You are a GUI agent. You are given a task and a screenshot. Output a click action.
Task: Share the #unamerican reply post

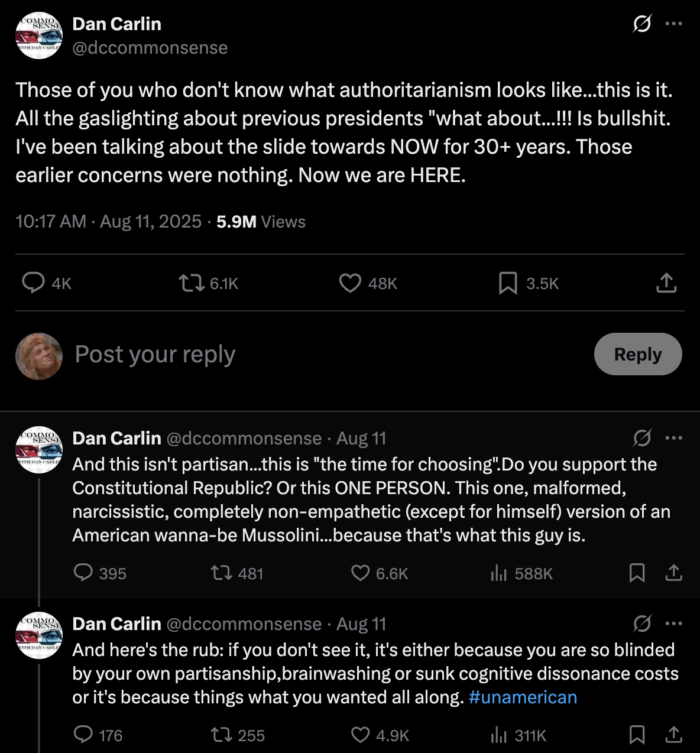(x=674, y=735)
